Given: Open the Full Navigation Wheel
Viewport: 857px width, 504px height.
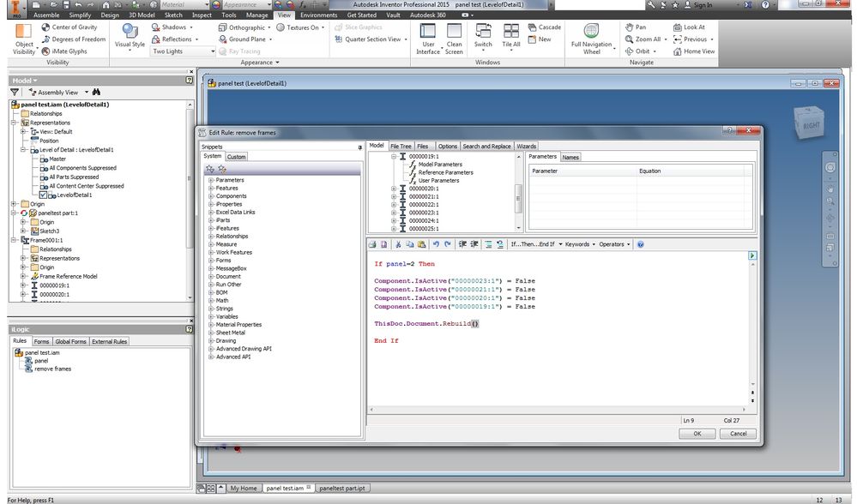Looking at the screenshot, I should [x=591, y=39].
